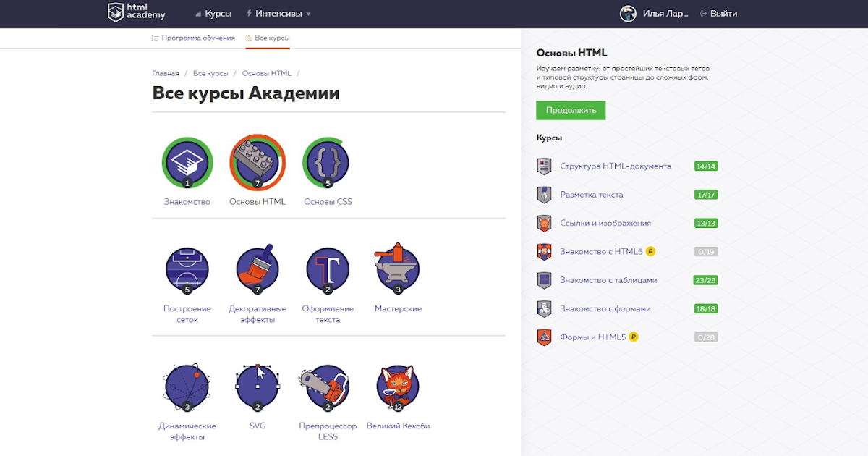The height and width of the screenshot is (456, 868).
Task: Click the Знакомство с формами shield icon
Action: pyautogui.click(x=544, y=308)
